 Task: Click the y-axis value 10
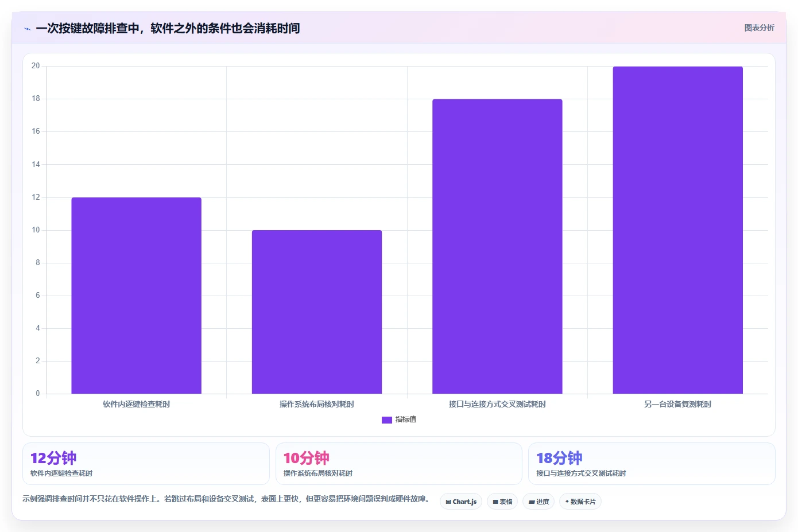pyautogui.click(x=36, y=230)
